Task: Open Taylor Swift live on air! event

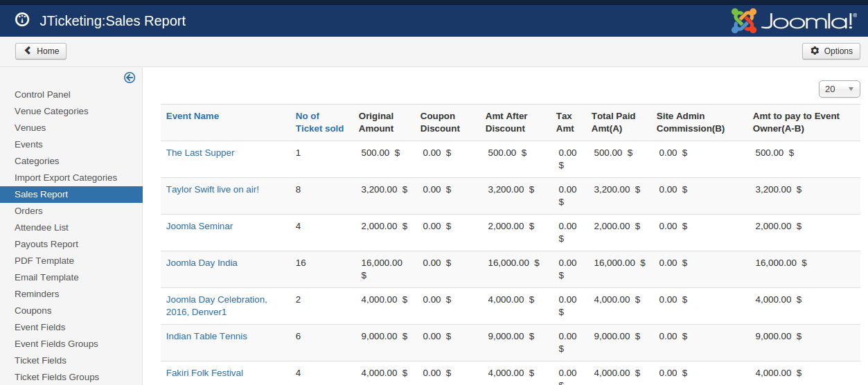Action: pos(213,190)
